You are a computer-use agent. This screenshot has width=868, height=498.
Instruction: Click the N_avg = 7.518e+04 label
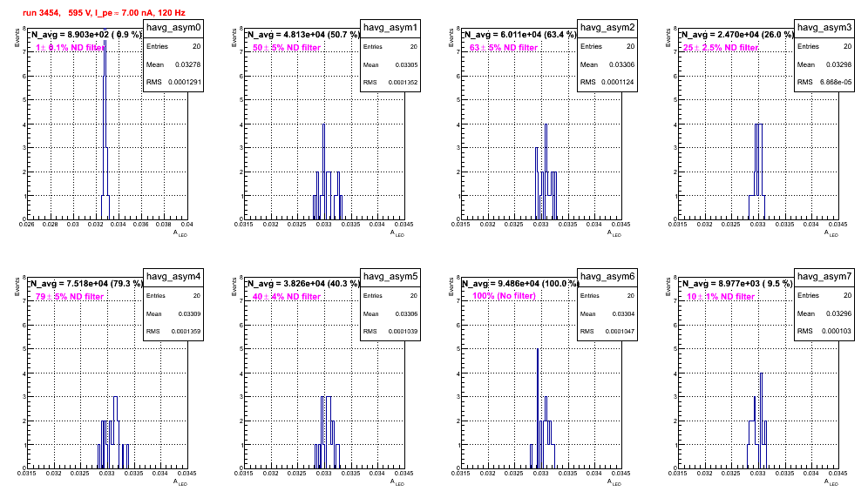click(85, 284)
